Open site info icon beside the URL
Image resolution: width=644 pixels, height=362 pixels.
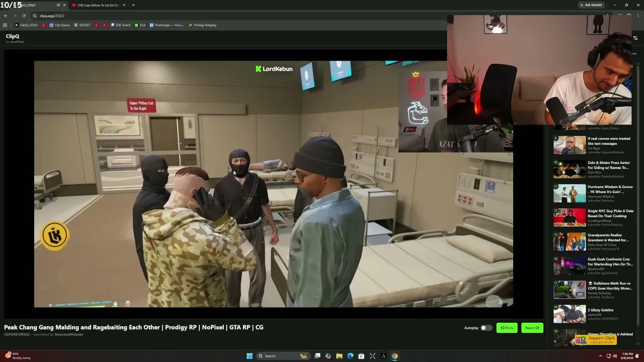click(34, 16)
